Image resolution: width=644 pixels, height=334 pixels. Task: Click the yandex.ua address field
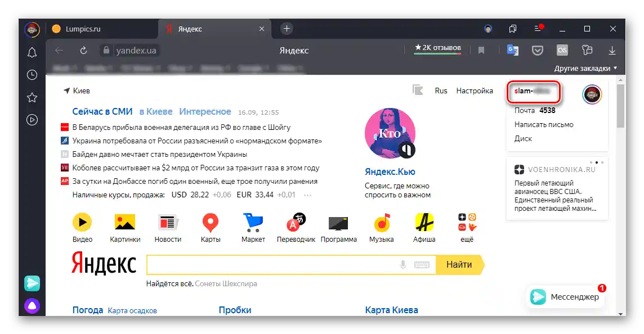[136, 51]
